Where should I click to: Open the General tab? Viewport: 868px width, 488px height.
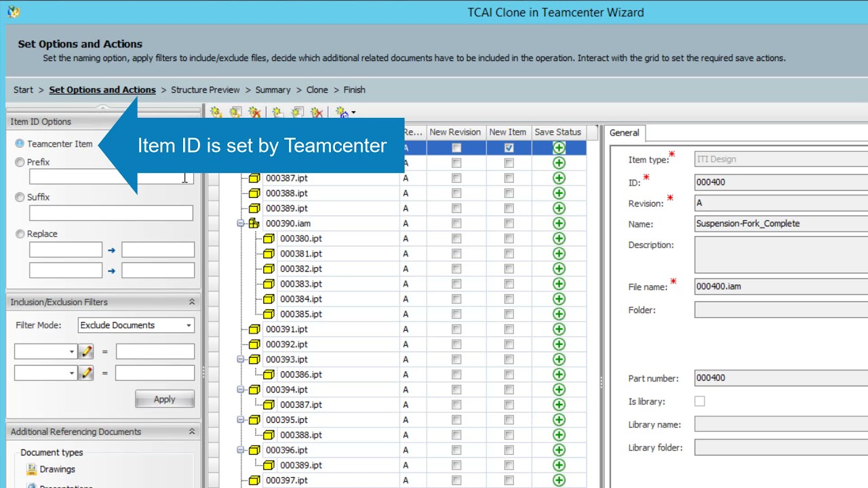tap(625, 133)
